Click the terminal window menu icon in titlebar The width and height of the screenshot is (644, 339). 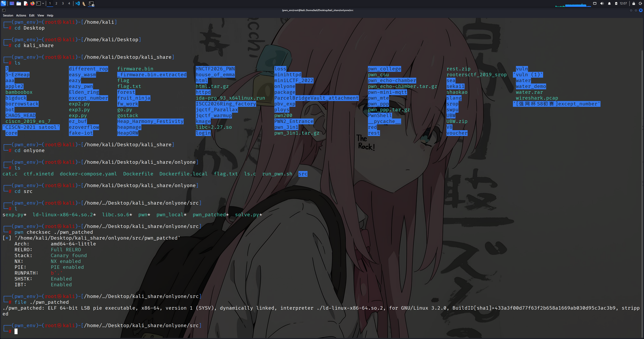click(x=4, y=10)
